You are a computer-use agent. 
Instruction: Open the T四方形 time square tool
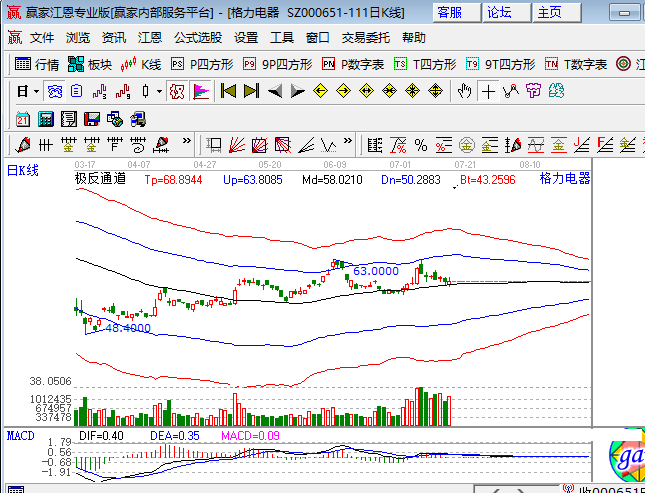425,64
